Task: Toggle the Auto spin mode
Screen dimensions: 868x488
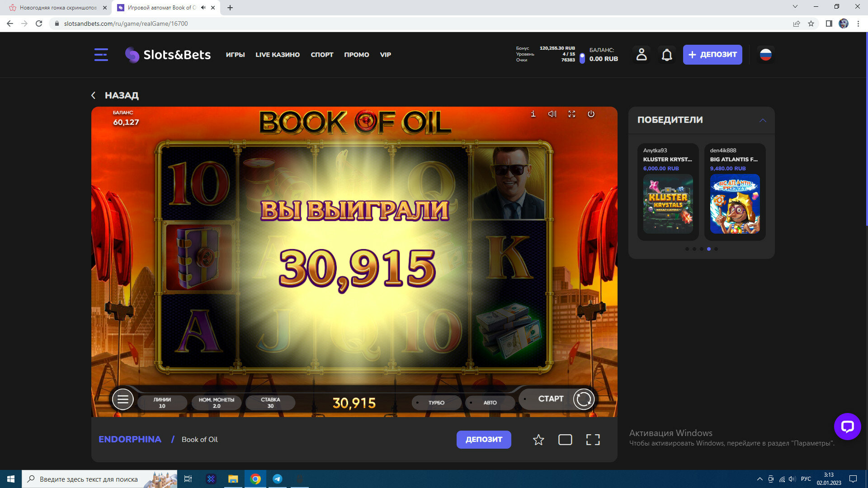Action: click(490, 403)
